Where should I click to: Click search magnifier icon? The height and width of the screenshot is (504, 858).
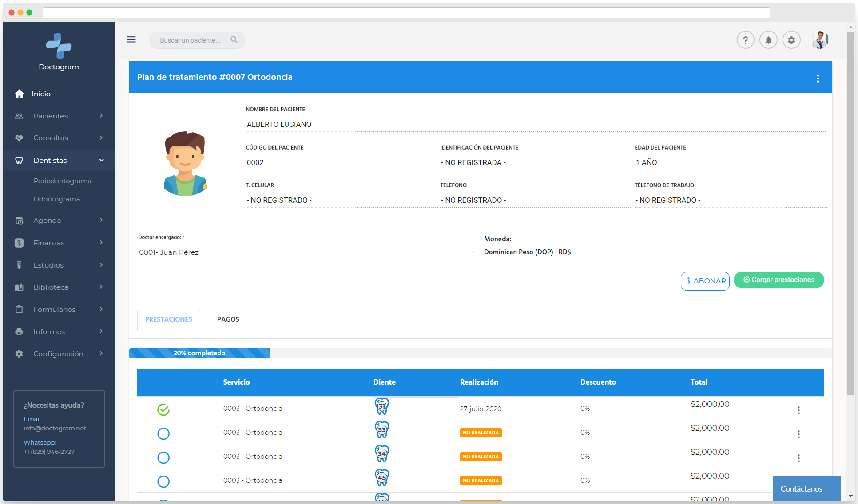pos(234,40)
